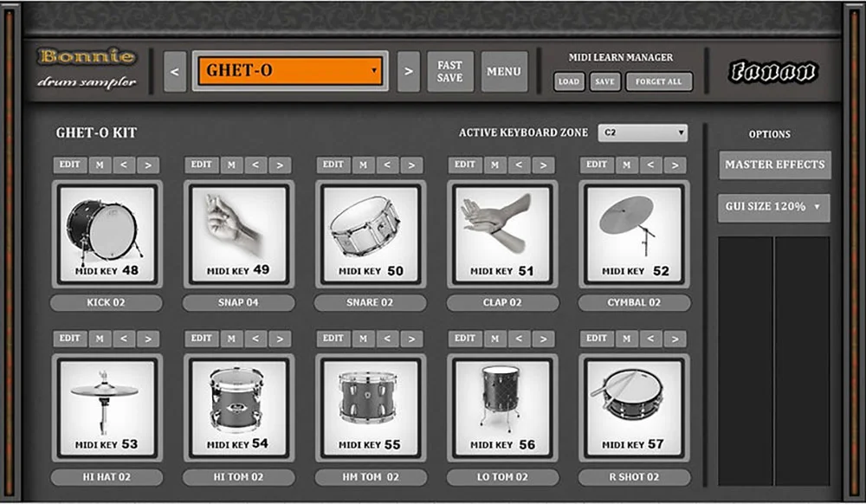The image size is (866, 504).
Task: Click the kick drum pad image
Action: tap(107, 233)
